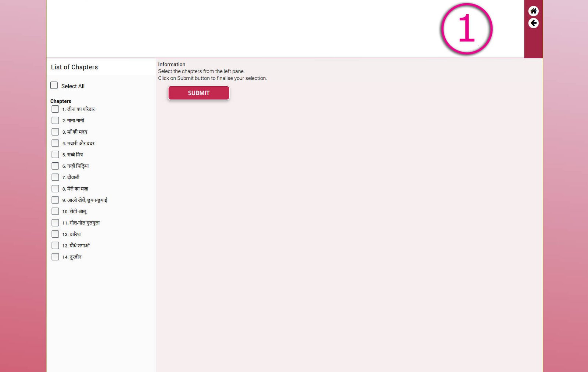Check chapter 13 पौधे लगाओ
588x372 pixels.
tap(55, 246)
